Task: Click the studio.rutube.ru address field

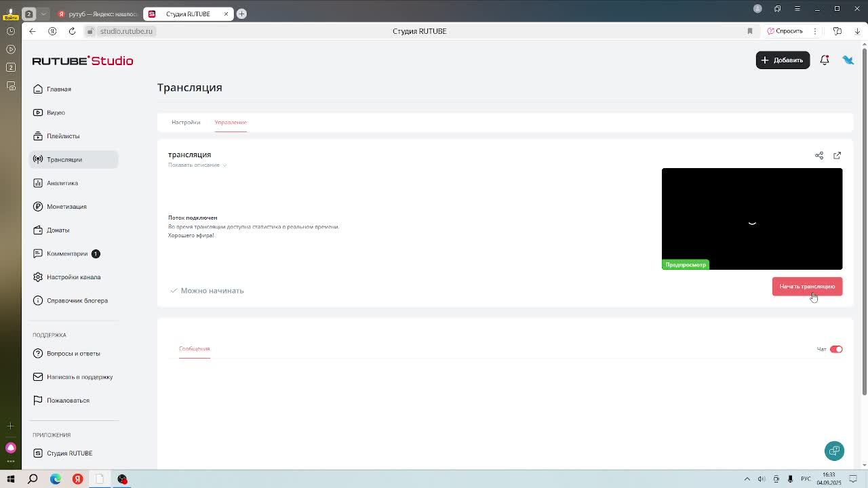Action: 126,31
